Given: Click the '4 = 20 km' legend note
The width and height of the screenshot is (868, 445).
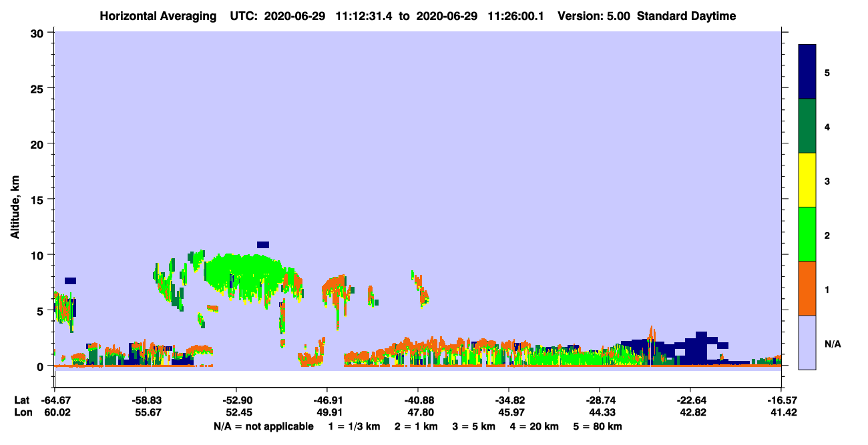Looking at the screenshot, I should pos(535,426).
